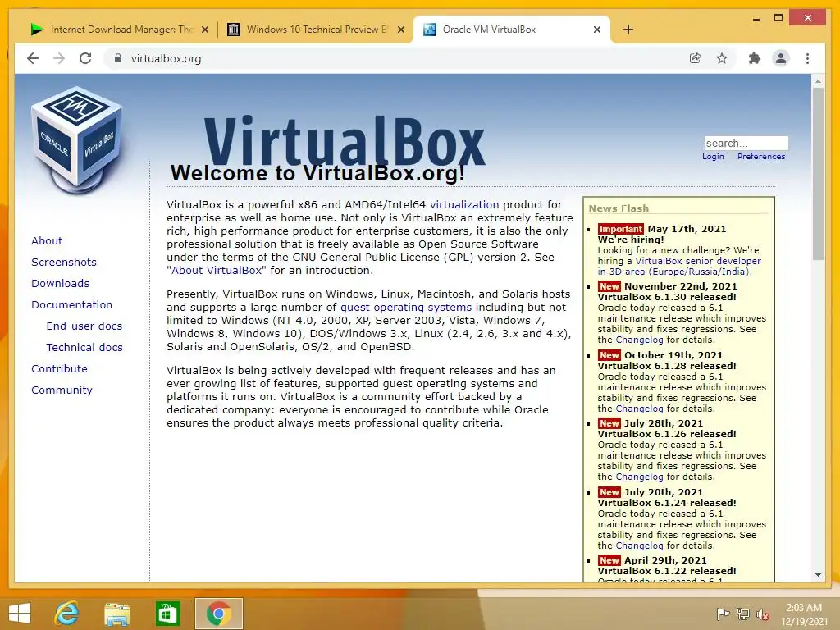Open File Explorer from taskbar
Screen dimensions: 840x630
tap(116, 614)
